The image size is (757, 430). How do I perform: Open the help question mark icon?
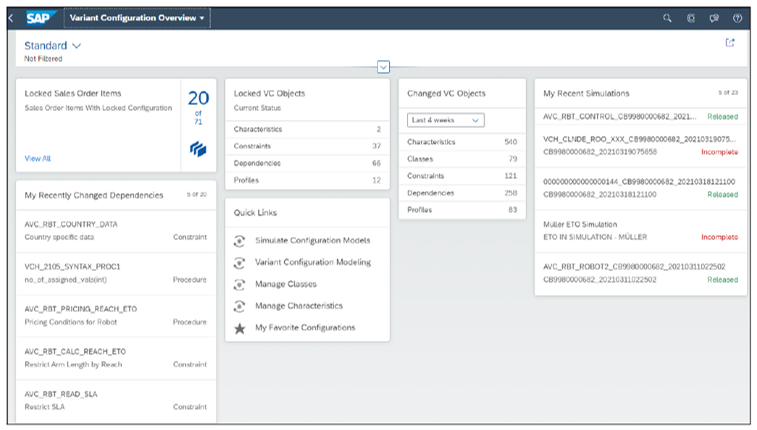point(737,18)
